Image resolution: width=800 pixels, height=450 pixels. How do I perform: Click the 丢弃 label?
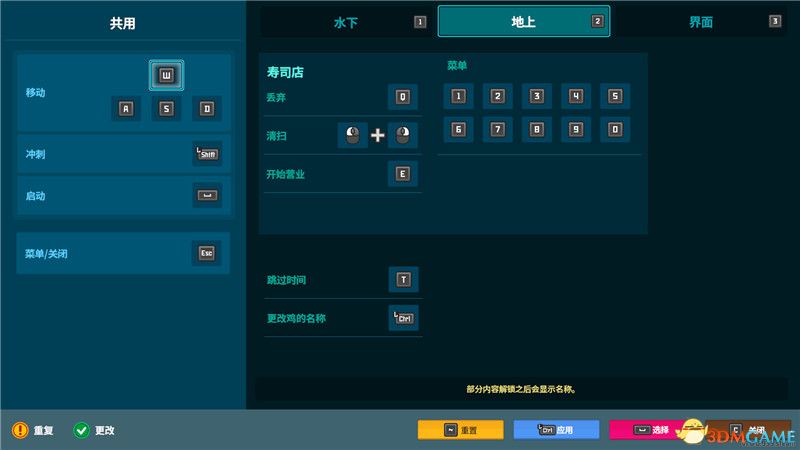pyautogui.click(x=276, y=97)
